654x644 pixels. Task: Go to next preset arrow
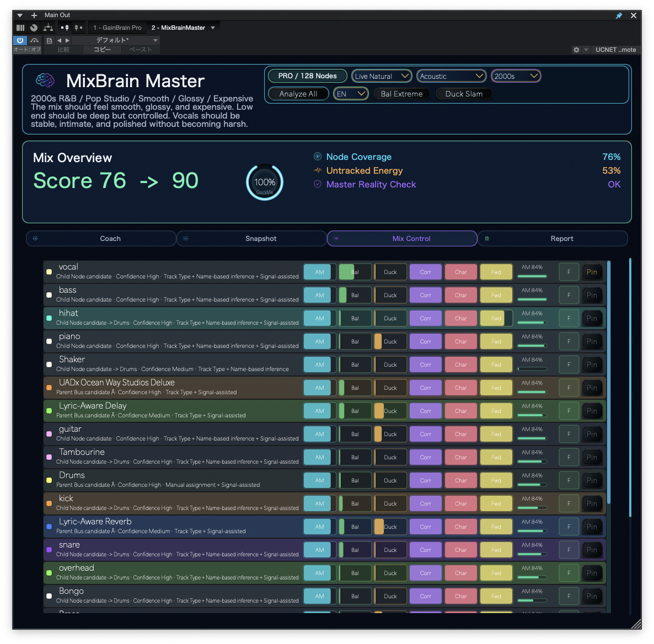[x=68, y=40]
